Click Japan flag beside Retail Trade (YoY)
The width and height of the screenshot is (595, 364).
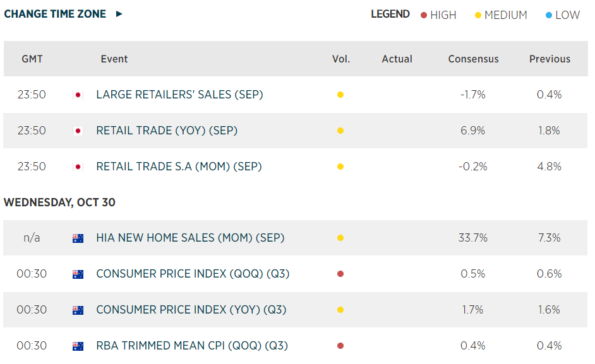(78, 131)
